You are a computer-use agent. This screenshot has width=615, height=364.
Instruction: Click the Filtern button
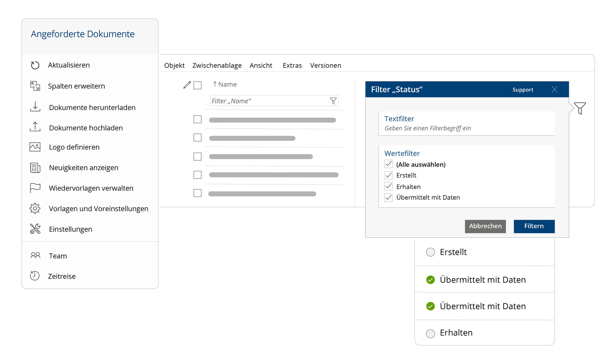pyautogui.click(x=534, y=226)
